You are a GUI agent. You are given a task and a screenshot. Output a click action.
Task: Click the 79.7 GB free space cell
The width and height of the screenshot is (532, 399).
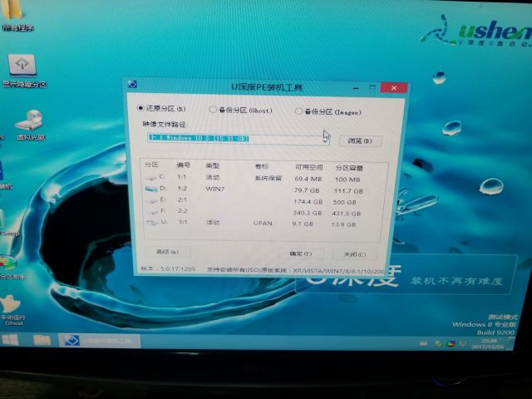coord(307,190)
